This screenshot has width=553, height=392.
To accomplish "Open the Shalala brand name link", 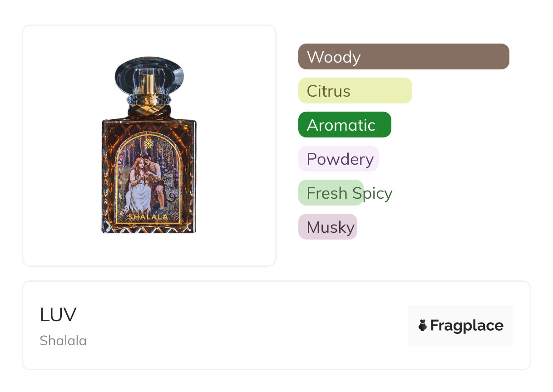I will point(63,340).
